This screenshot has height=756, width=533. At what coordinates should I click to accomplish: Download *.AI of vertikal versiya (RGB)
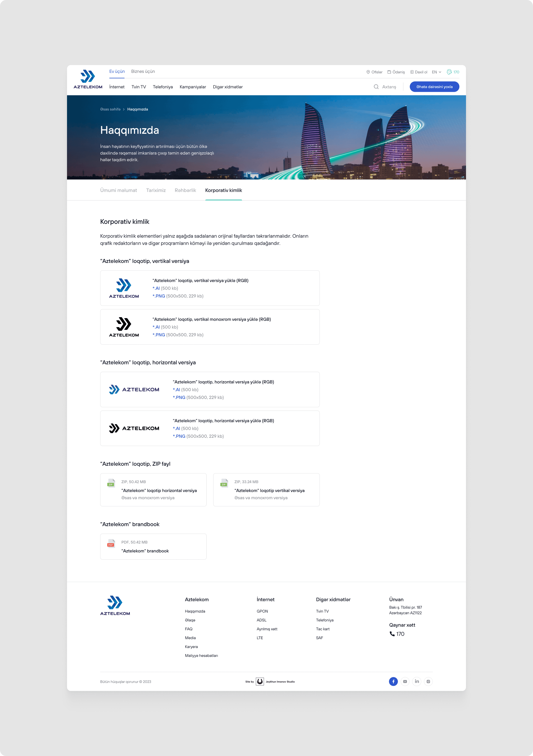tap(156, 288)
